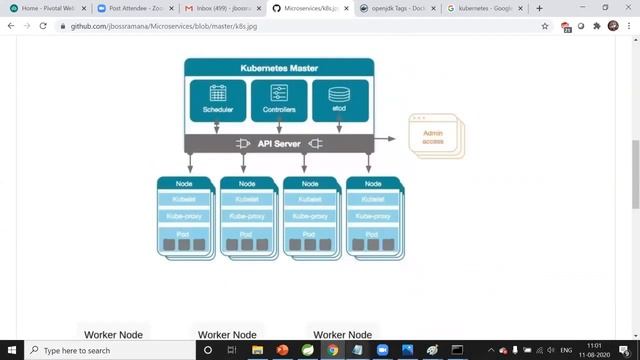This screenshot has height=360, width=640.
Task: Open Cortana circle icon on taskbar
Action: 208,350
